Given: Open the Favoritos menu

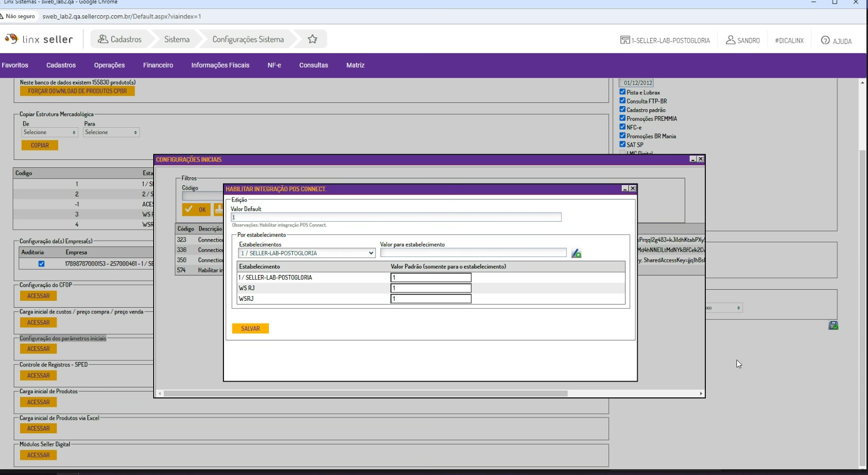Looking at the screenshot, I should (15, 65).
